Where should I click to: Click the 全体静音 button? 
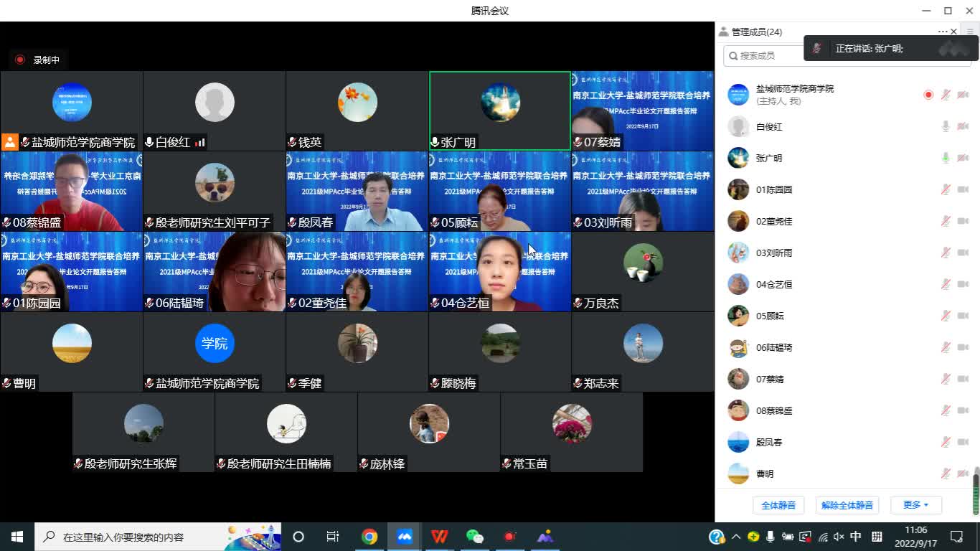point(778,505)
